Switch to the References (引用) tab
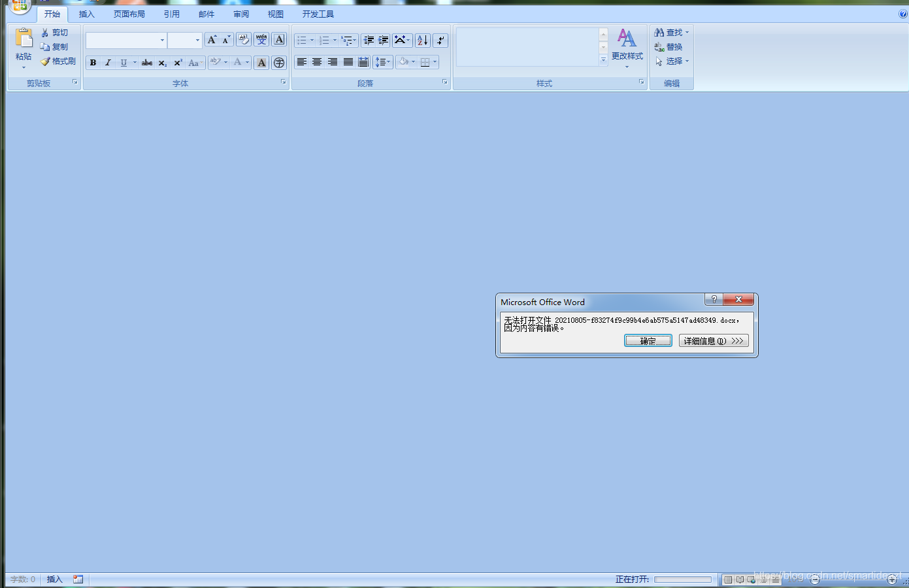This screenshot has width=909, height=588. click(x=172, y=14)
